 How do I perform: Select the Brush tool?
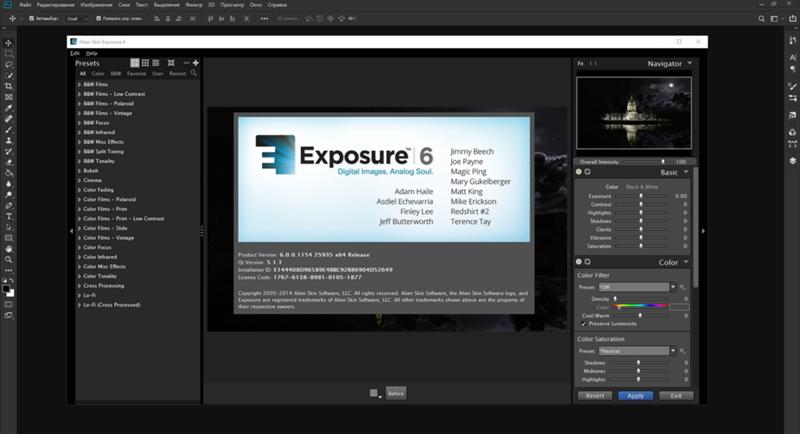click(x=9, y=130)
